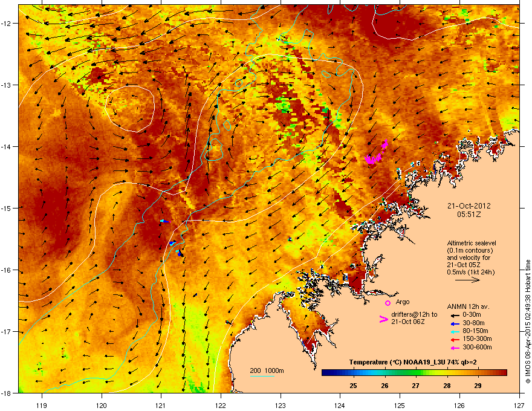Click the 'Argo' legend label
532x411 pixels.
click(403, 302)
